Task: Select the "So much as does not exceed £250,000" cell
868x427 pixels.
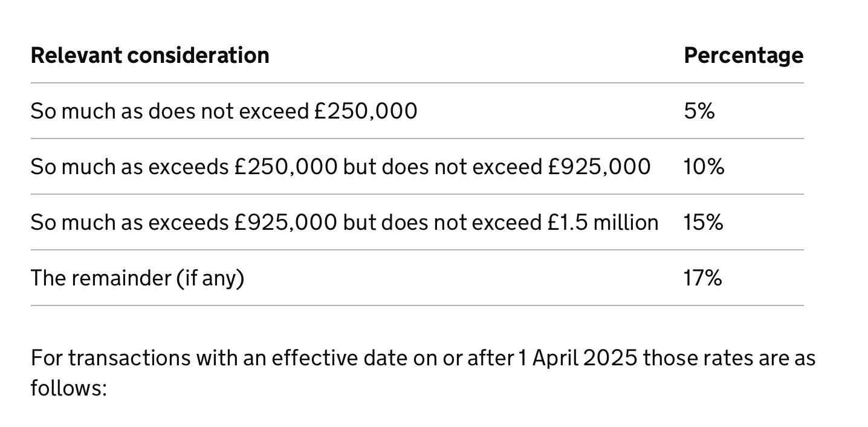Action: [224, 111]
